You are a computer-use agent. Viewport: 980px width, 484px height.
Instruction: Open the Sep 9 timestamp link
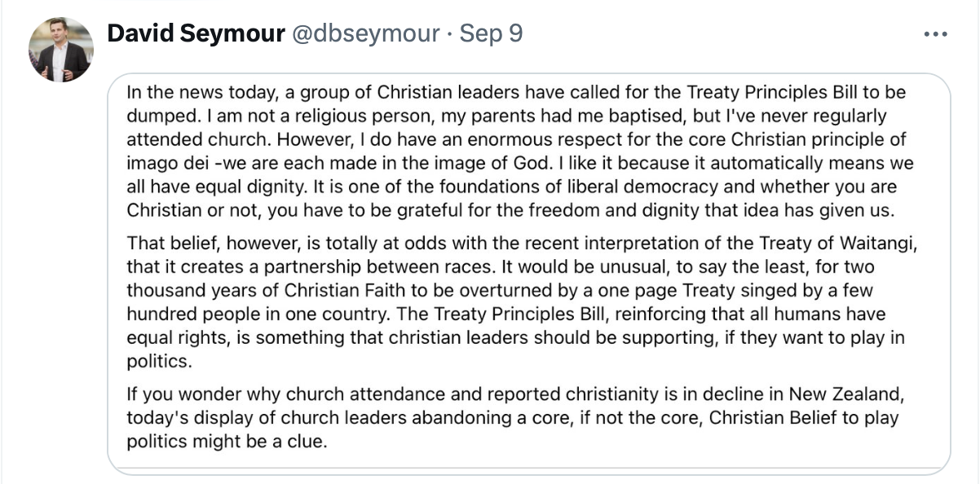(x=491, y=33)
